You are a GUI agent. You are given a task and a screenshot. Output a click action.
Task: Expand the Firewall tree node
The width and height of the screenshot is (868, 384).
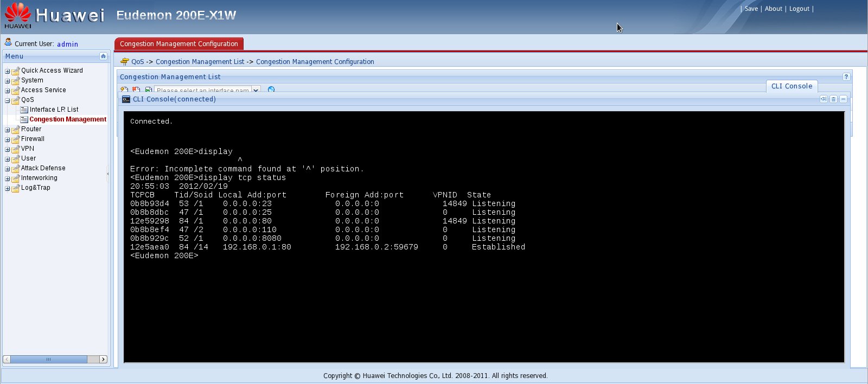pyautogui.click(x=8, y=139)
